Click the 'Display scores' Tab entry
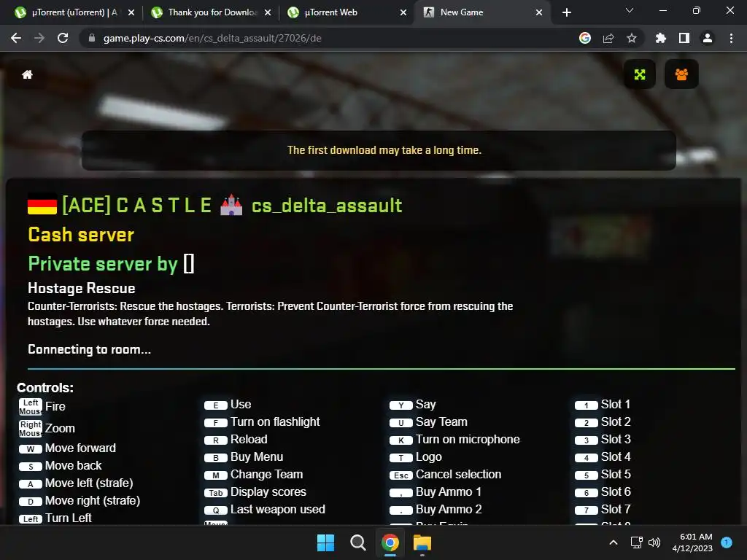This screenshot has width=747, height=560. pyautogui.click(x=255, y=492)
